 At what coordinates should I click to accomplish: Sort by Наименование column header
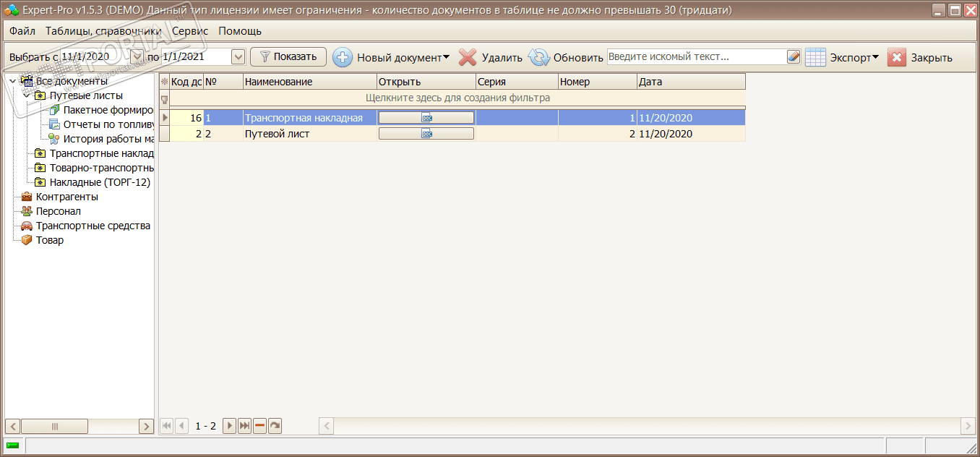pyautogui.click(x=309, y=82)
